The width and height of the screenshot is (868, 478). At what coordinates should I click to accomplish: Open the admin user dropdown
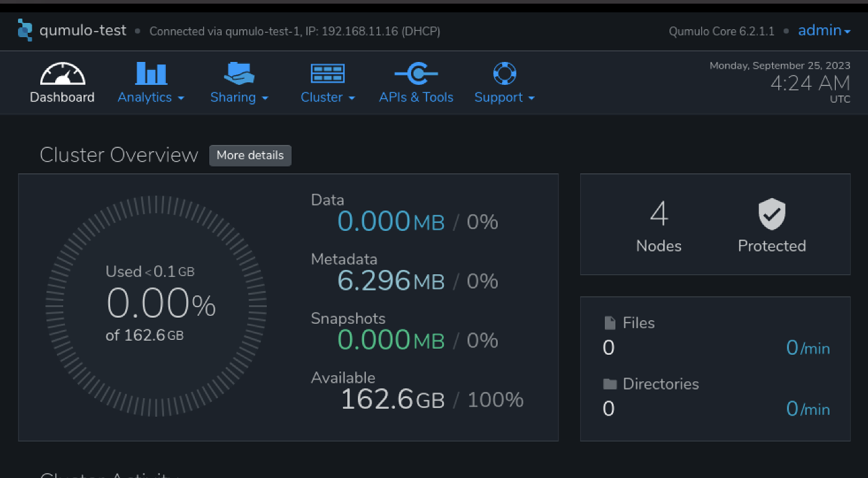pos(824,30)
